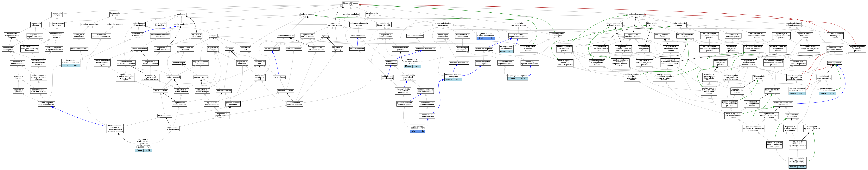The width and height of the screenshot is (868, 170).
Task: Select 'pancreatic A cell differentiation' node
Action: [427, 116]
